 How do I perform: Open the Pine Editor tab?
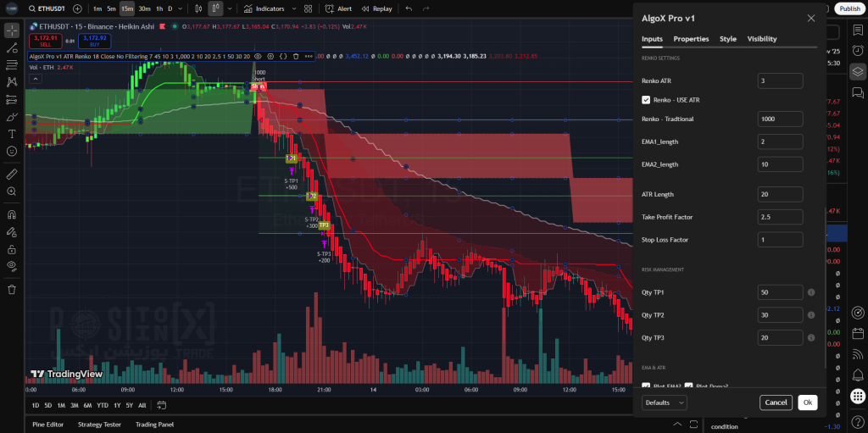coord(48,425)
